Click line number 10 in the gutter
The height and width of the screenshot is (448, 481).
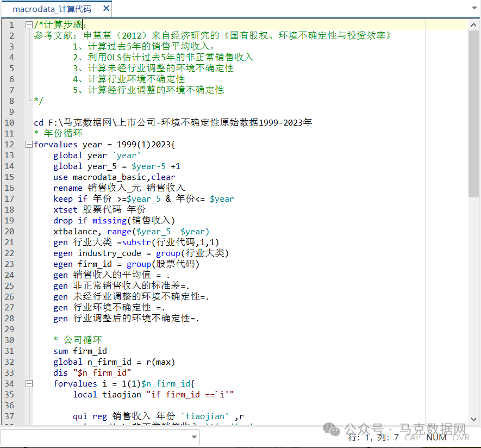(x=9, y=123)
